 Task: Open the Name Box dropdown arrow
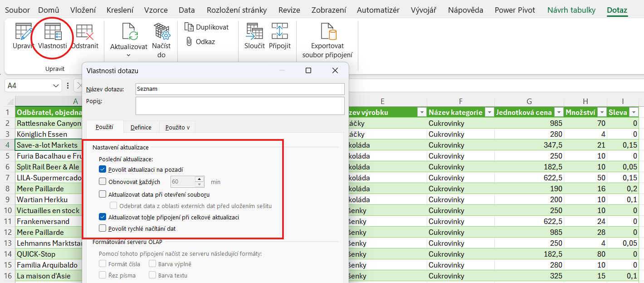coord(56,85)
